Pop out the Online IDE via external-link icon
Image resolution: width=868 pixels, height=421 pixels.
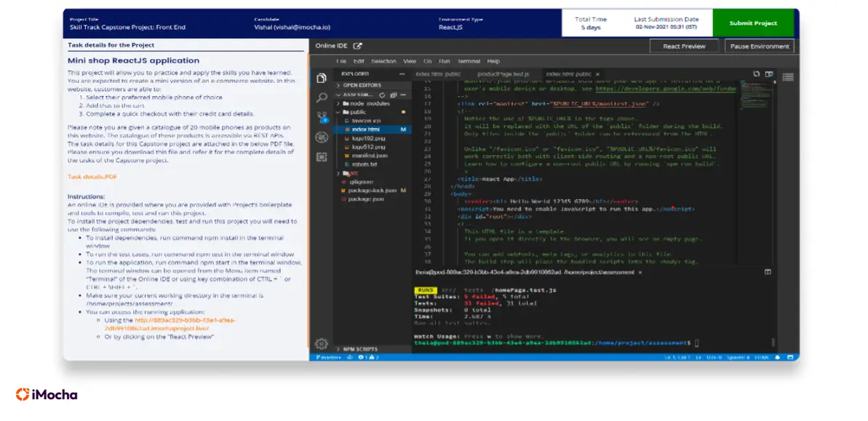[x=358, y=46]
